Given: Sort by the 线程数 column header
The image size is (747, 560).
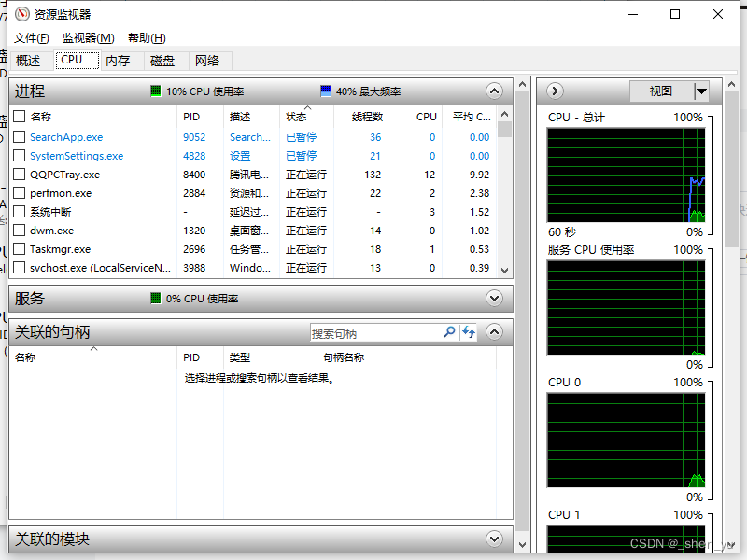Looking at the screenshot, I should pos(360,117).
